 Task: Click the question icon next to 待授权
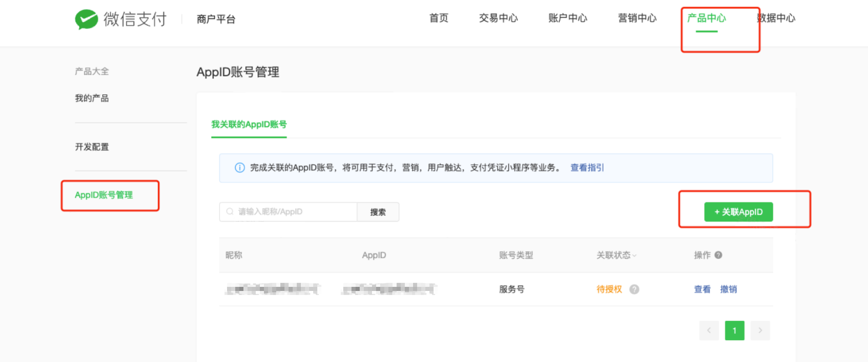634,289
